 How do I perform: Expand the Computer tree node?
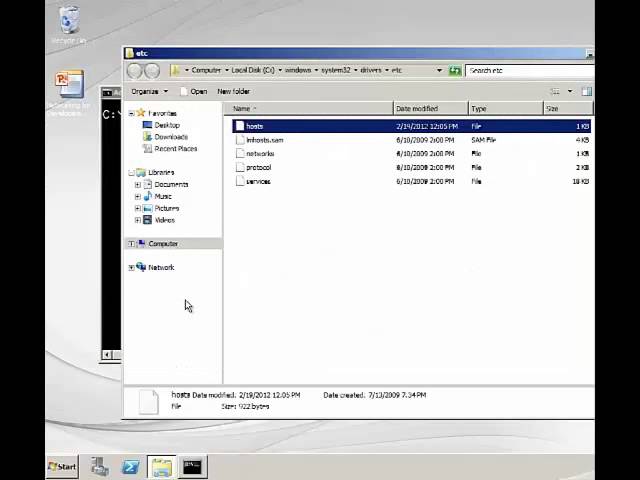click(131, 244)
